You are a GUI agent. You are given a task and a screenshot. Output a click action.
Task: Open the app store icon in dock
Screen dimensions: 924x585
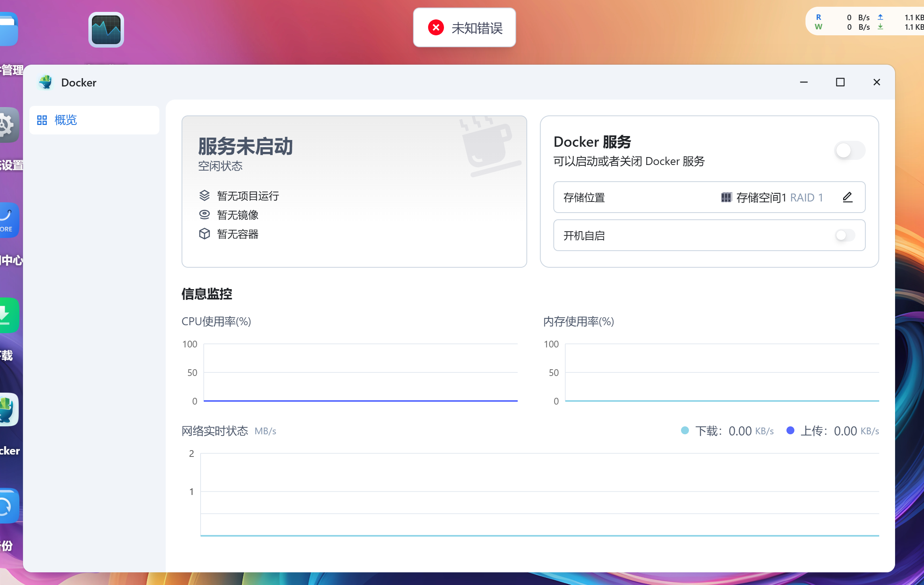9,220
